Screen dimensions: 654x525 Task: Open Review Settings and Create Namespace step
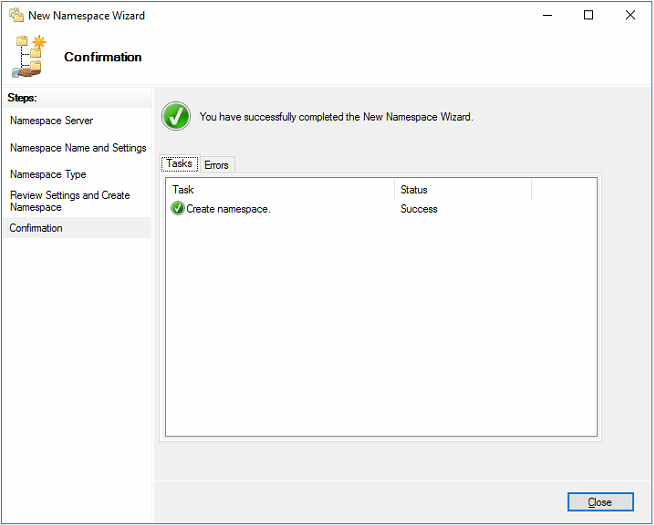coord(70,201)
